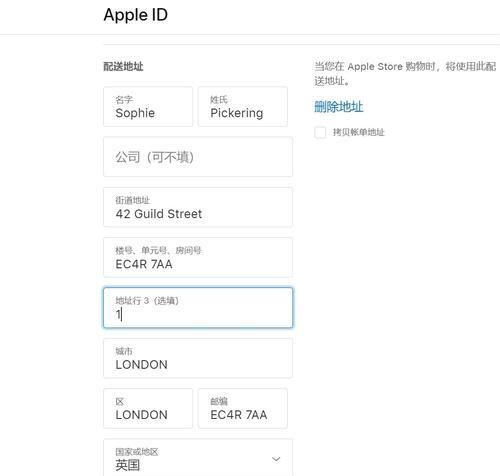Click the 姓氏 field containing Pickering
500x476 pixels.
243,107
